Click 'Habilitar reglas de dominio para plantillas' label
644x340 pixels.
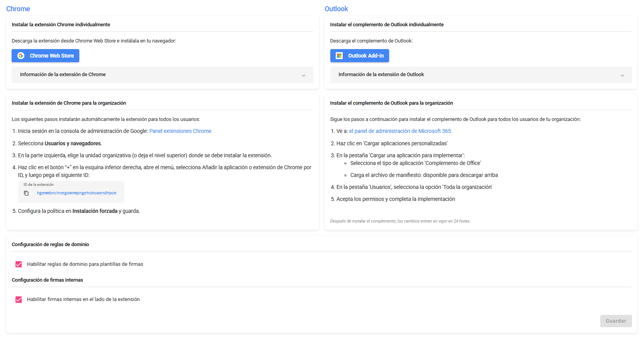click(x=85, y=264)
